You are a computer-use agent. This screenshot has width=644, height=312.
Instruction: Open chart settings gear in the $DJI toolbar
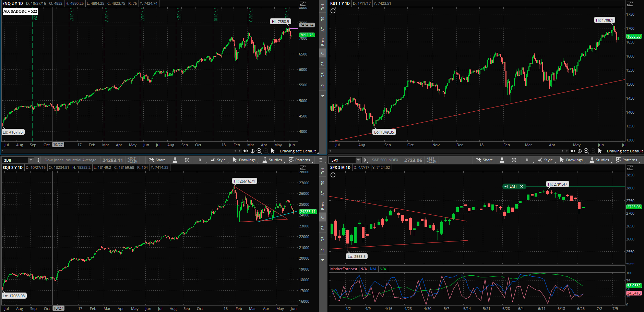[x=187, y=160]
